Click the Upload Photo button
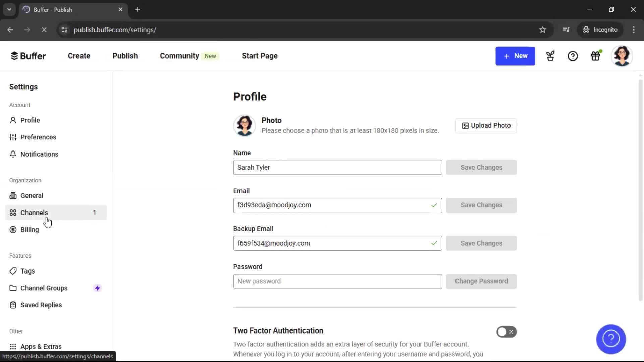 [x=486, y=126]
